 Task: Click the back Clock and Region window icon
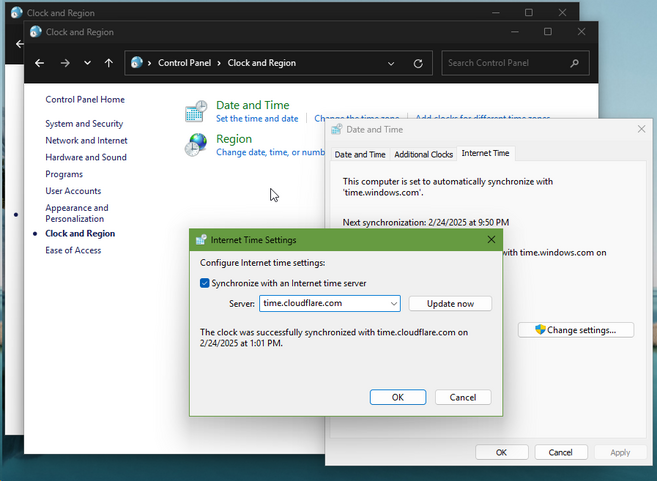tap(16, 13)
